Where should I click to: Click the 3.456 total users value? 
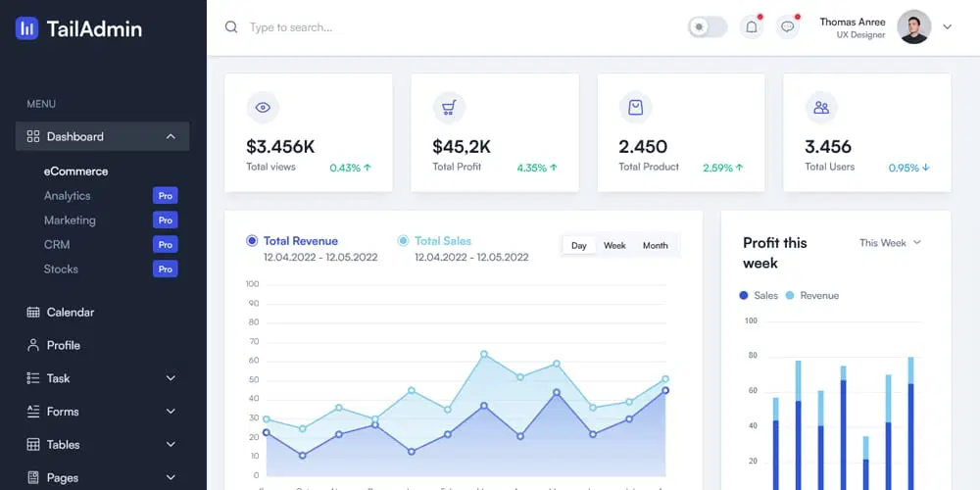(828, 147)
